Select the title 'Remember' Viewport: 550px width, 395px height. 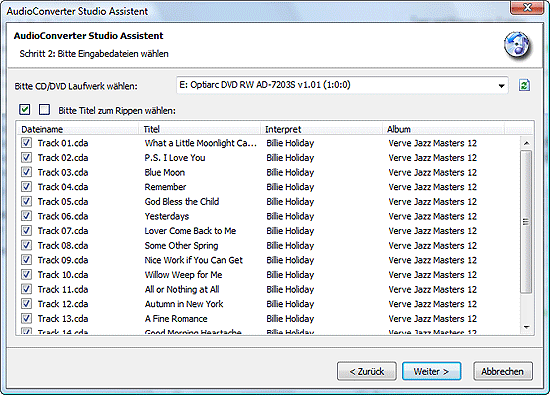coord(165,187)
